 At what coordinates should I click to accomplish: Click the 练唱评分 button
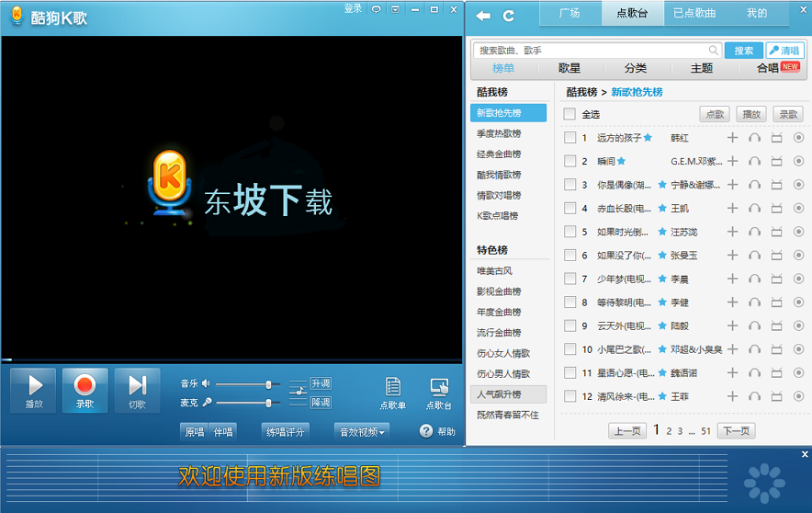click(x=285, y=432)
